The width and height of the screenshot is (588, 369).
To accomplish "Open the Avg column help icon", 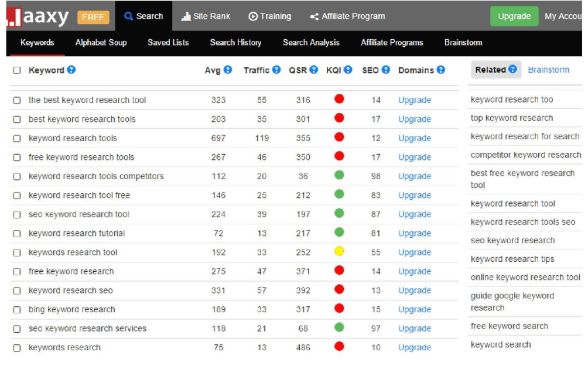I will coord(228,70).
